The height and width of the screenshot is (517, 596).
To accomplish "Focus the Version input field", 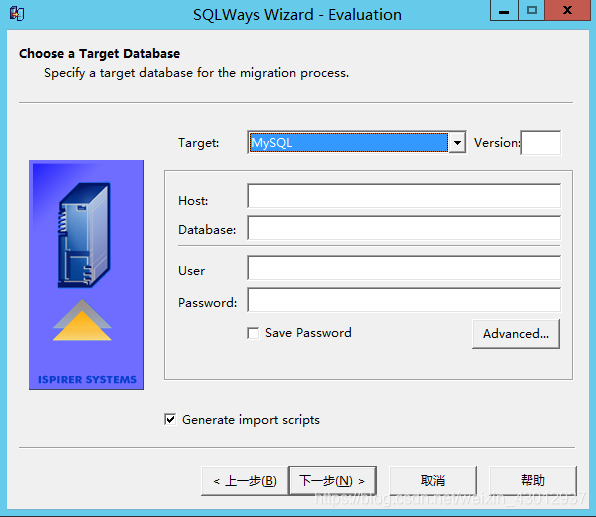I will click(541, 143).
